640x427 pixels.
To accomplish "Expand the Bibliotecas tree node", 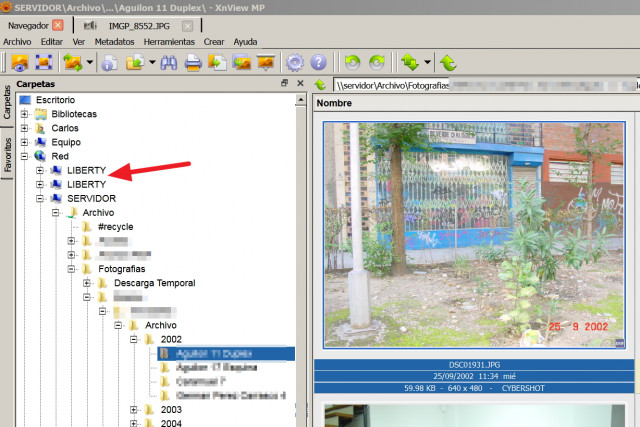I will tap(24, 114).
